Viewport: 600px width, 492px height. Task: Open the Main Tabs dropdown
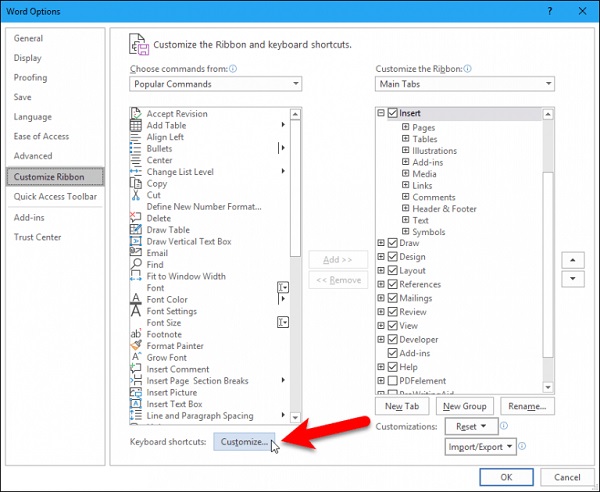tap(465, 85)
